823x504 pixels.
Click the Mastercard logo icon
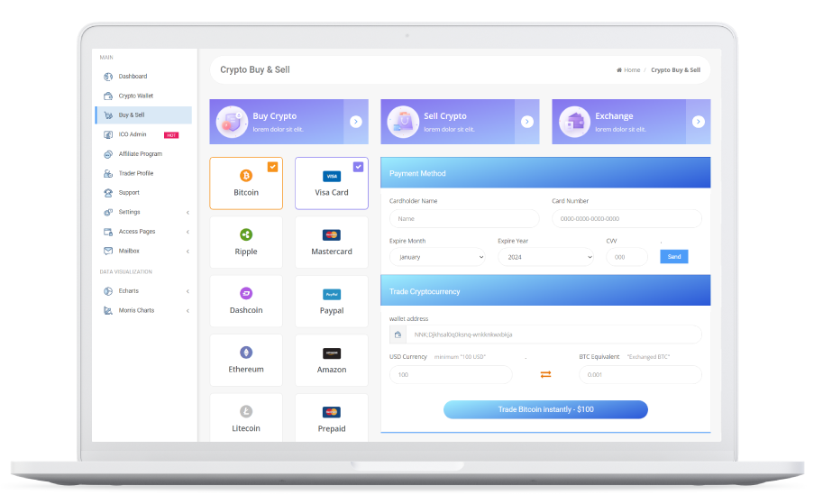[x=332, y=235]
